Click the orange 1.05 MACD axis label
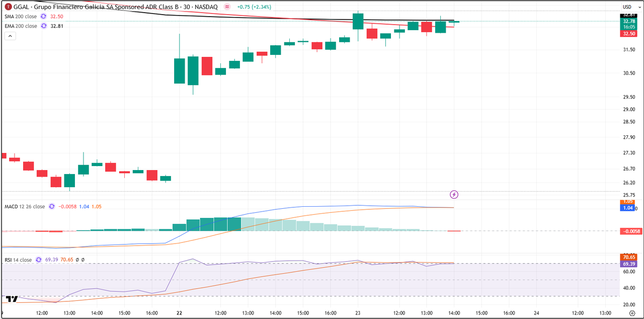This screenshot has width=644, height=319. 628,202
